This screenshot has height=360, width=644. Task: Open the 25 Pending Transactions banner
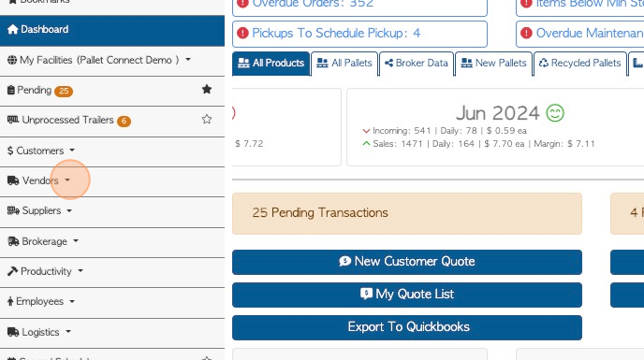click(407, 214)
